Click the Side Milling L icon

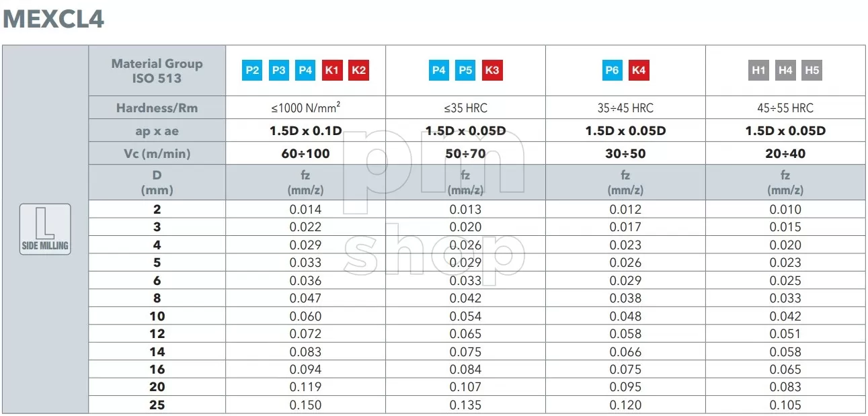click(x=45, y=229)
